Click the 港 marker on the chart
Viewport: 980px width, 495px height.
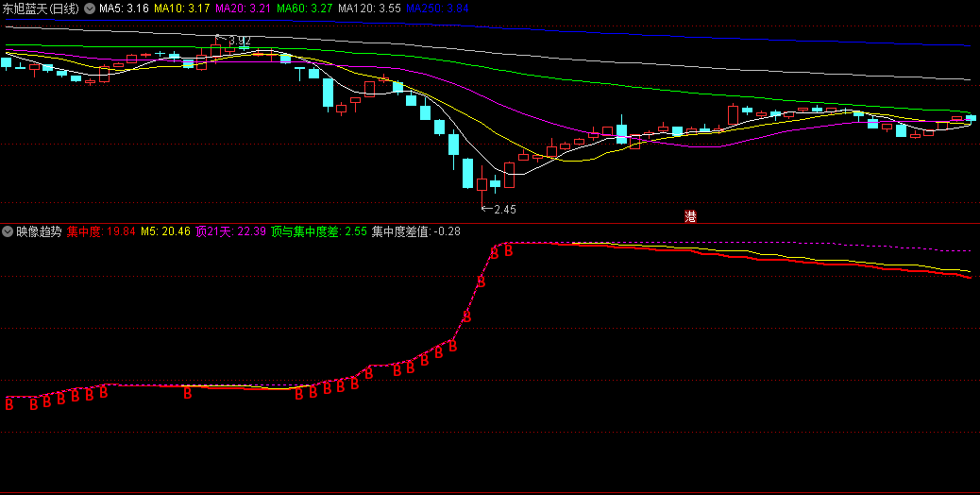coord(690,217)
